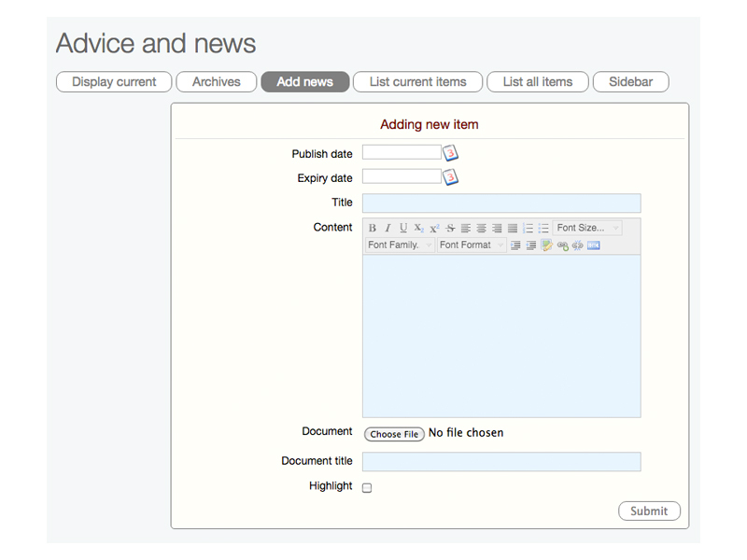Click the insert link chain icon
This screenshot has width=747, height=560.
tap(562, 245)
